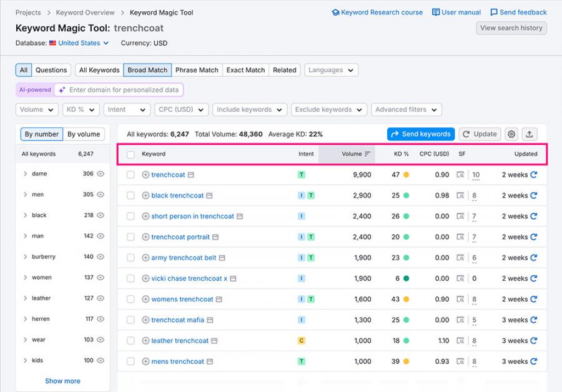Viewport: 562px width, 392px height.
Task: Open the short person in trenchcoat keyword
Action: click(x=192, y=217)
